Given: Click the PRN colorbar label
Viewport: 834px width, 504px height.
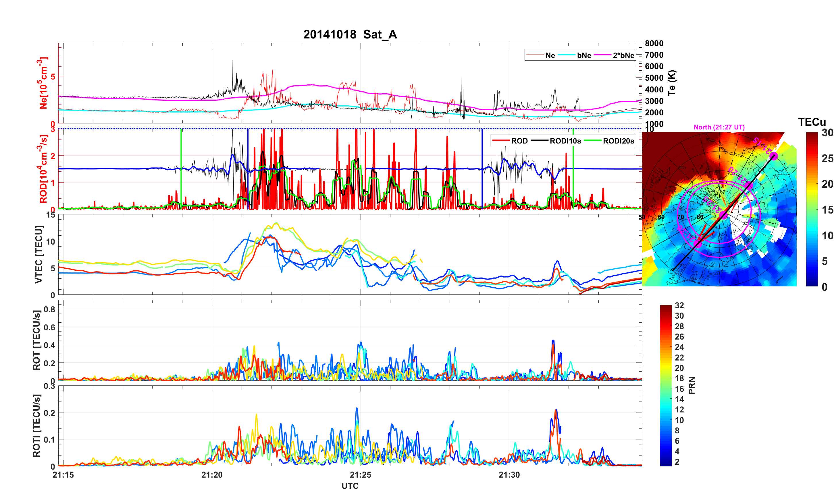Looking at the screenshot, I should [x=692, y=385].
